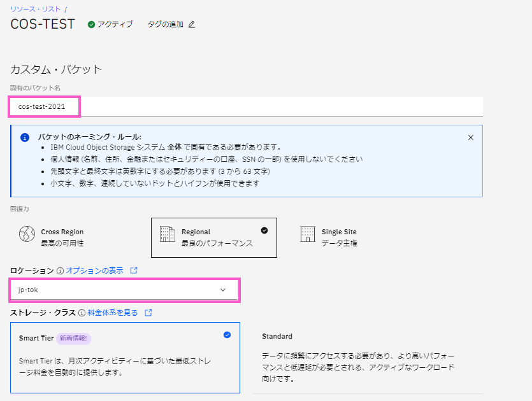532x401 pixels.
Task: Click info icon next to ロケーション label
Action: pos(60,271)
